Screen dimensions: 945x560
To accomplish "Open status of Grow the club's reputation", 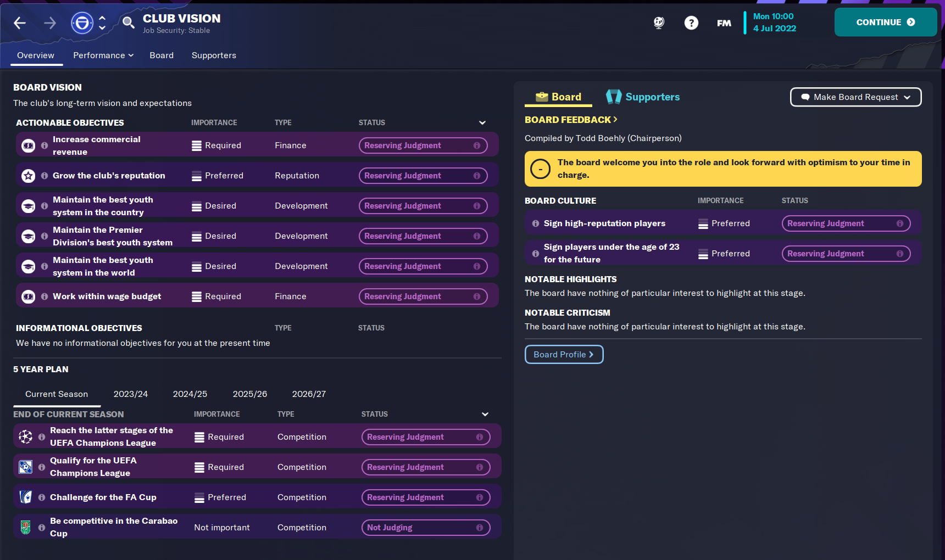I will (423, 176).
